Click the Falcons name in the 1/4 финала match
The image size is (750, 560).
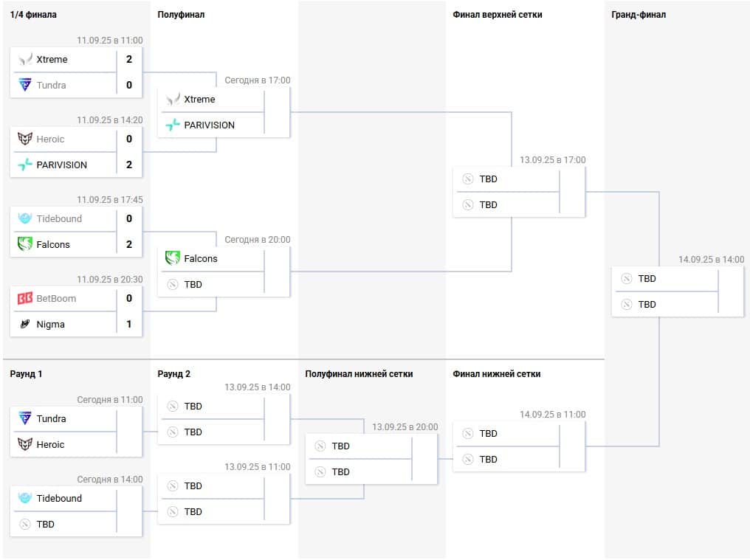(x=53, y=244)
